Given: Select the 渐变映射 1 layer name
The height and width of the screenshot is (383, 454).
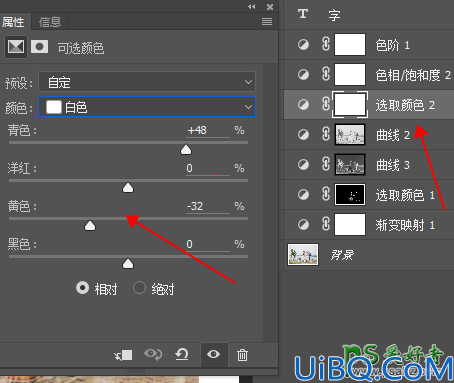Looking at the screenshot, I should click(405, 225).
